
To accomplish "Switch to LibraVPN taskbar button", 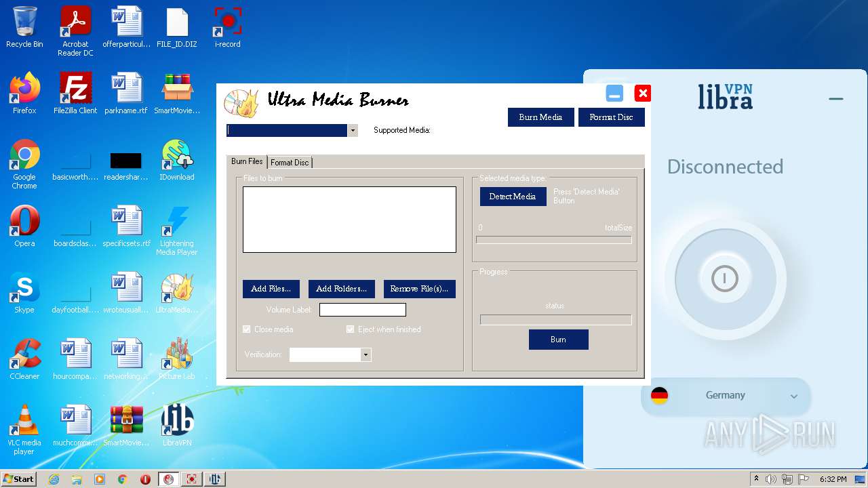I will point(215,479).
